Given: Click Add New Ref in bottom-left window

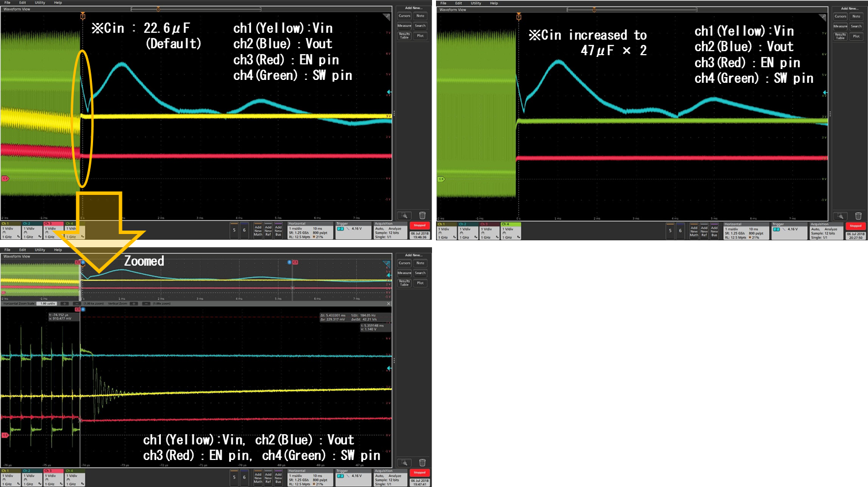Looking at the screenshot, I should tap(268, 477).
